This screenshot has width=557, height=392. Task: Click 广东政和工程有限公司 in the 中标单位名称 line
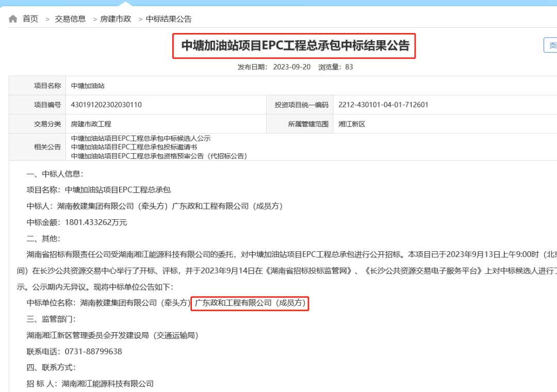click(x=233, y=303)
